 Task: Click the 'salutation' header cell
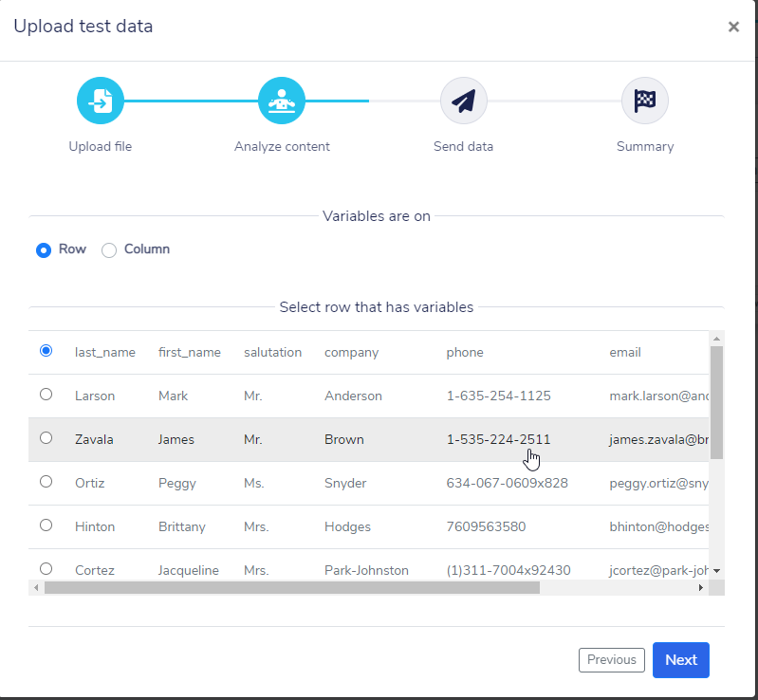[x=272, y=353]
